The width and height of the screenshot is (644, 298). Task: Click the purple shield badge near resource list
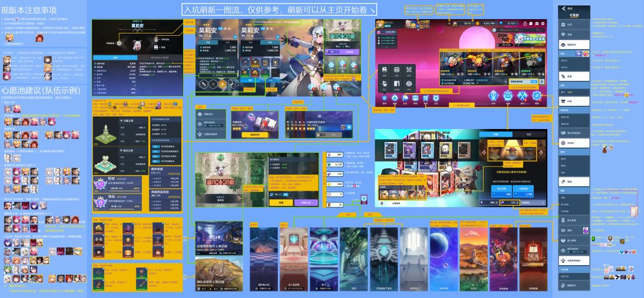(364, 199)
